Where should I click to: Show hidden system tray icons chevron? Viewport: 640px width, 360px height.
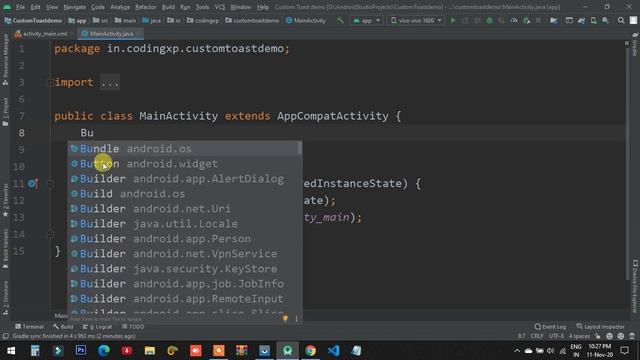pos(517,350)
